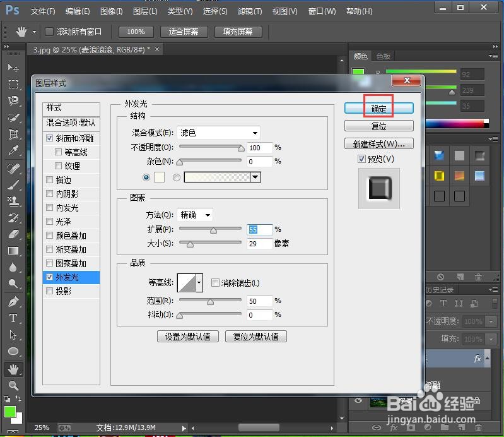Select the Zoom tool in toolbox
504x437 pixels.
point(13,385)
